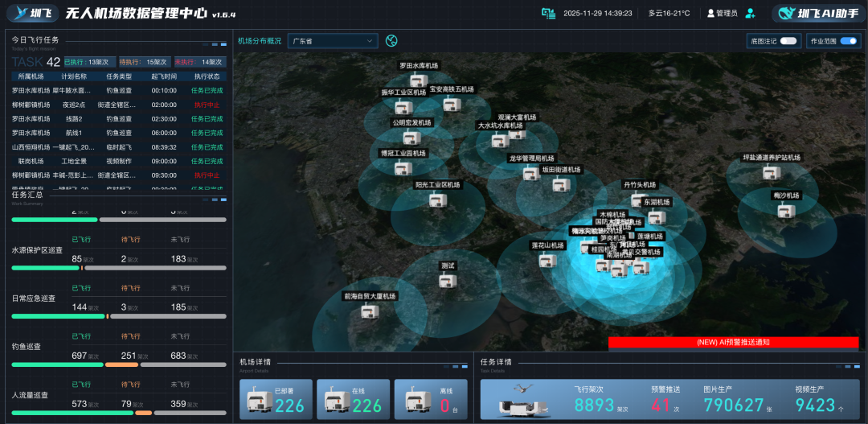Click the 前海自贸大厦机场 station marker
Screen dimensions: 868x424
click(359, 310)
